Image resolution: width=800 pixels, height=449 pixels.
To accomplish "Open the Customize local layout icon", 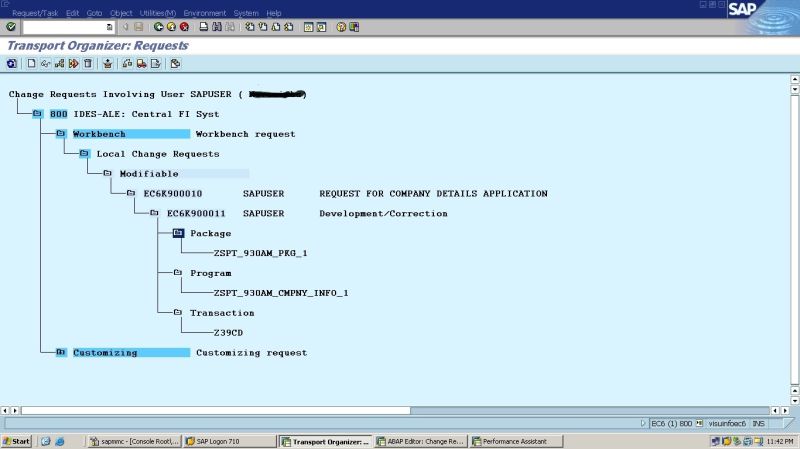I will [354, 27].
